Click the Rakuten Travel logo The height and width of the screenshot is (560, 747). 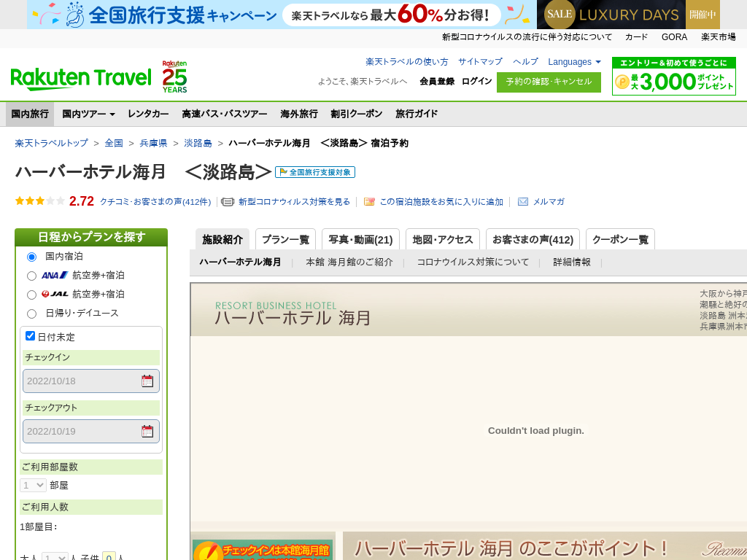81,79
